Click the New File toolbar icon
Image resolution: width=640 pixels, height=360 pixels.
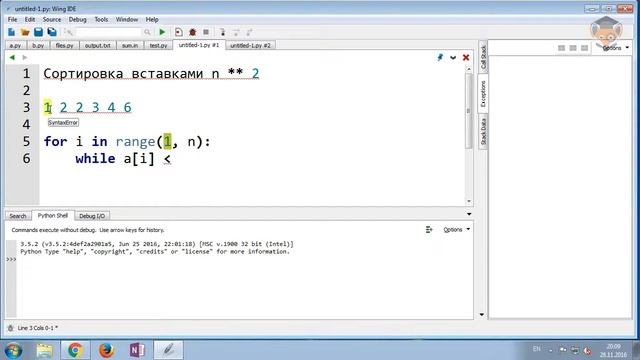[11, 32]
